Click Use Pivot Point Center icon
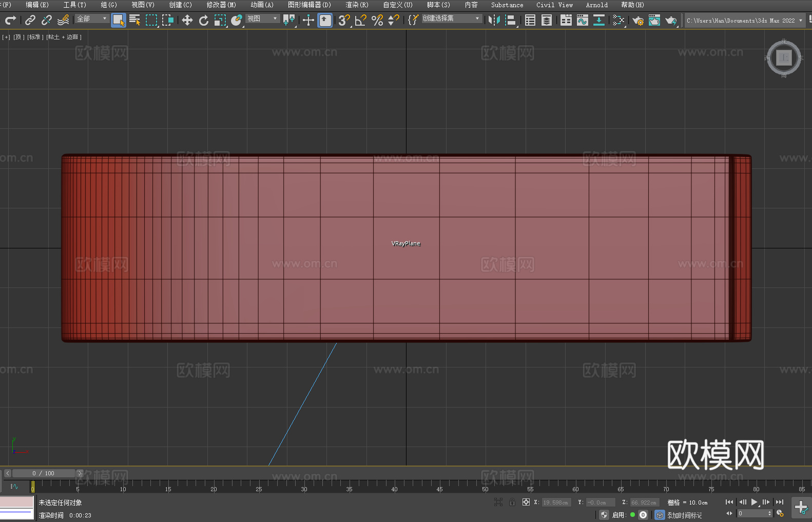812x522 pixels. 289,20
